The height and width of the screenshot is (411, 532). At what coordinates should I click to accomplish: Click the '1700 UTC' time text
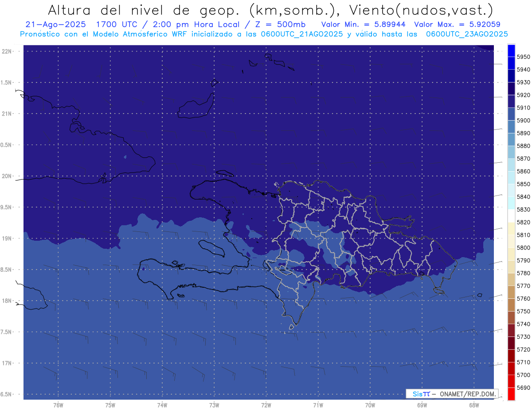[x=118, y=24]
